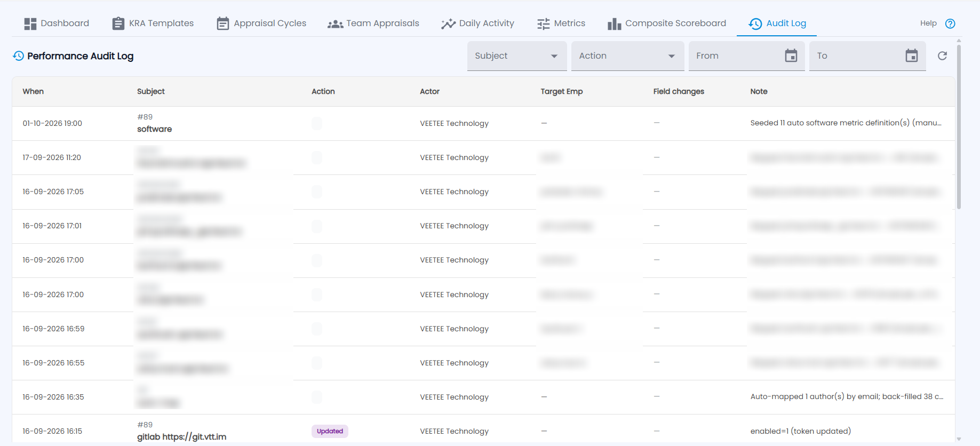Viewport: 980px width, 446px height.
Task: Click the Team Appraisals people icon
Action: point(335,24)
